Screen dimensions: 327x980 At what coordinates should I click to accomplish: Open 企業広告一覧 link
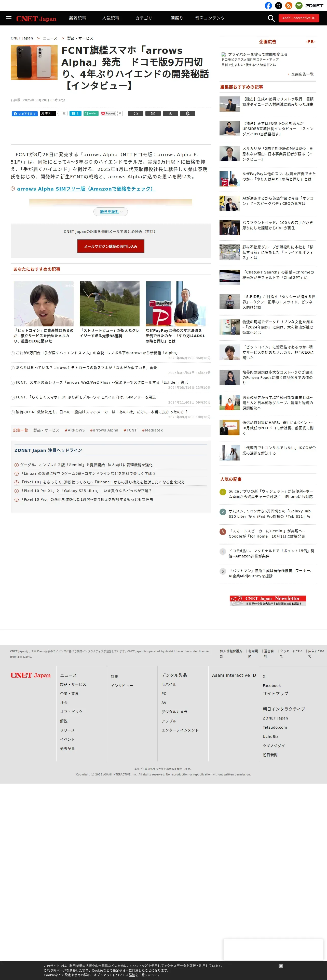302,75
